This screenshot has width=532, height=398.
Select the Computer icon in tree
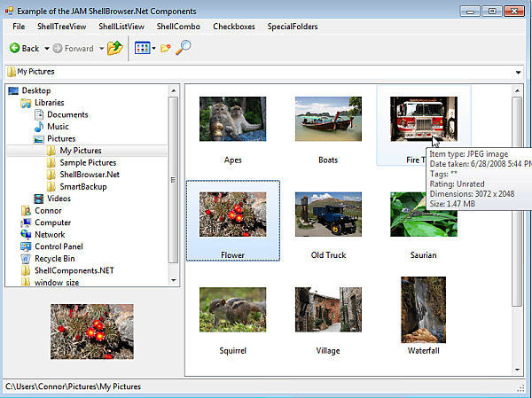(x=26, y=222)
